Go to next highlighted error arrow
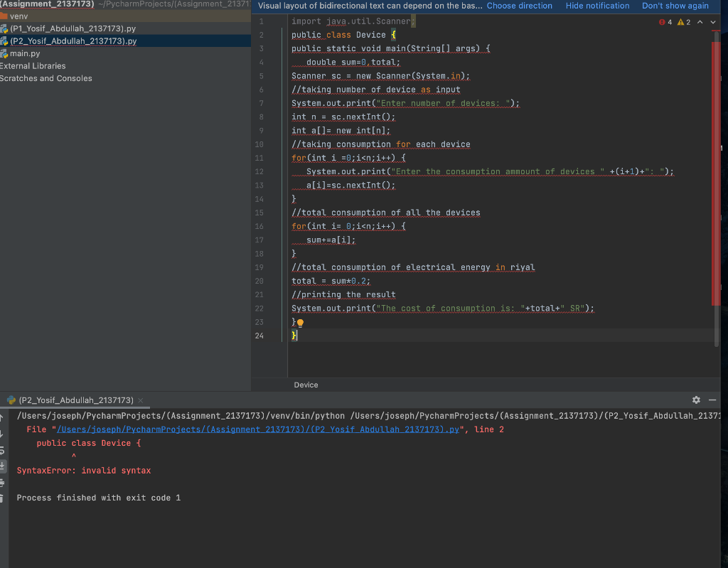The height and width of the screenshot is (568, 728). (712, 22)
